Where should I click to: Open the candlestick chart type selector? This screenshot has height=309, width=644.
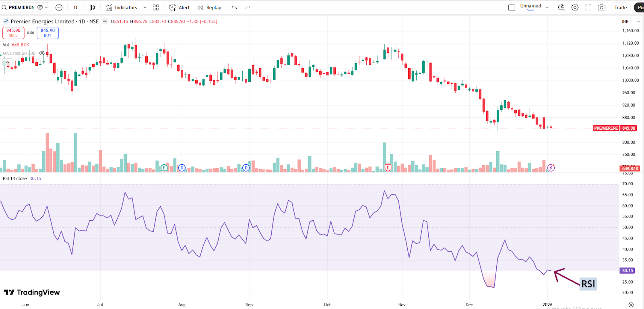pos(92,7)
